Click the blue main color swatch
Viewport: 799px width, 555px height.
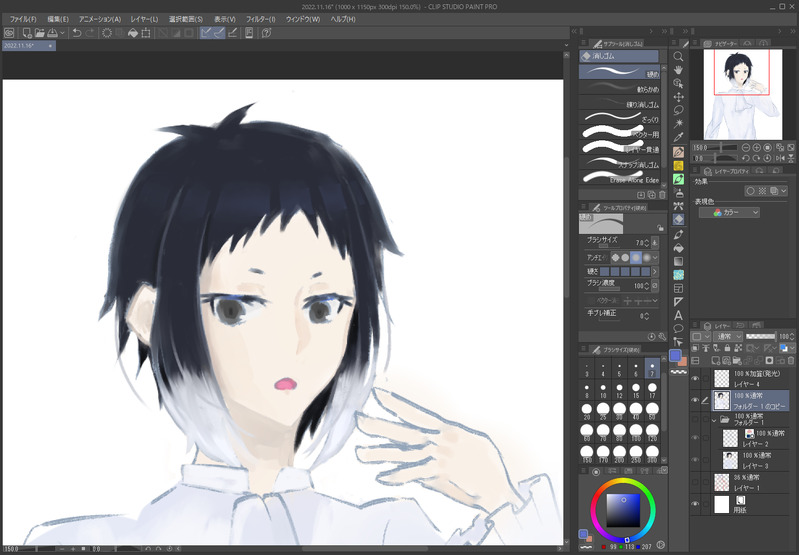[676, 355]
